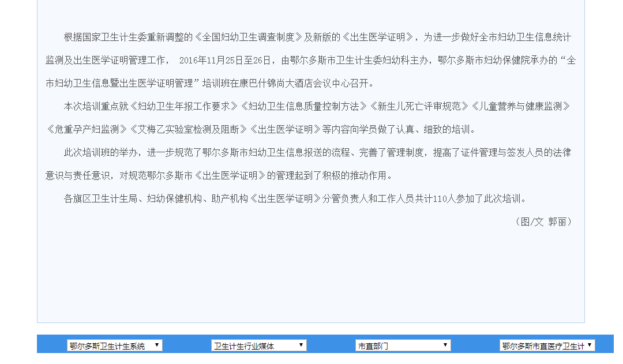Click the text 《新生儿死亡评审规范》
623x364 pixels.
(419, 107)
